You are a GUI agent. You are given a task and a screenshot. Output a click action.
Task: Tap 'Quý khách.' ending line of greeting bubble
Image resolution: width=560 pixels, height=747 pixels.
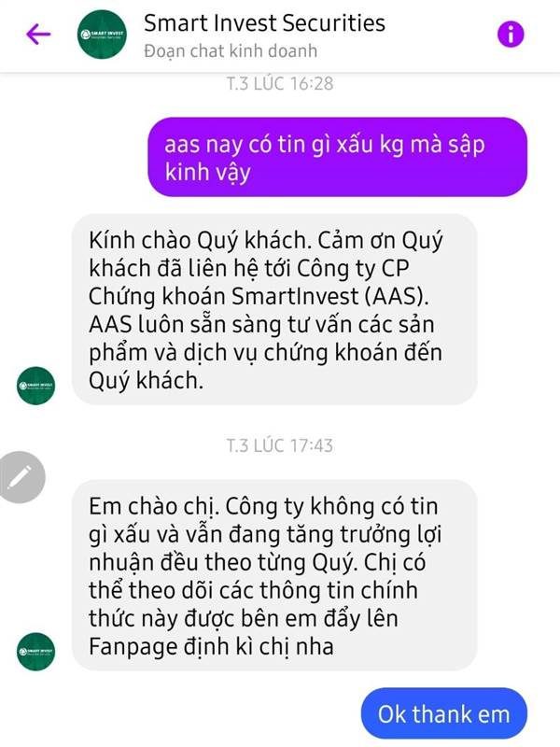tap(146, 381)
